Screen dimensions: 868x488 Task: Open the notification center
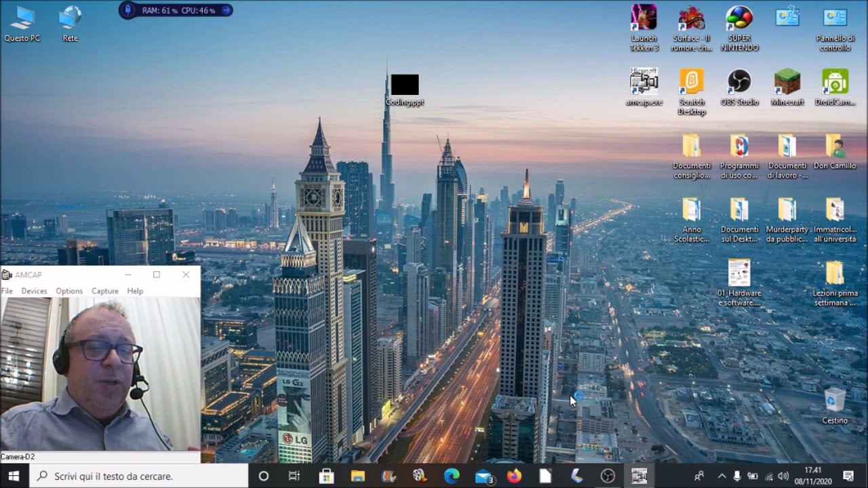coord(848,476)
